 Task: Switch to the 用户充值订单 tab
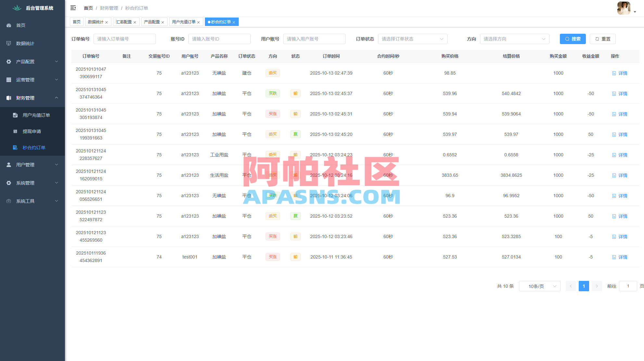point(184,22)
